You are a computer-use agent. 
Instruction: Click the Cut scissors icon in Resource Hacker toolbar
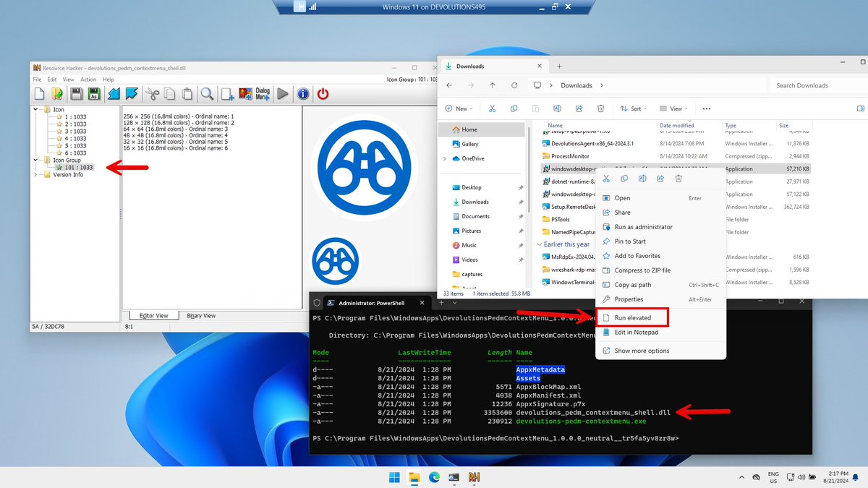click(152, 94)
